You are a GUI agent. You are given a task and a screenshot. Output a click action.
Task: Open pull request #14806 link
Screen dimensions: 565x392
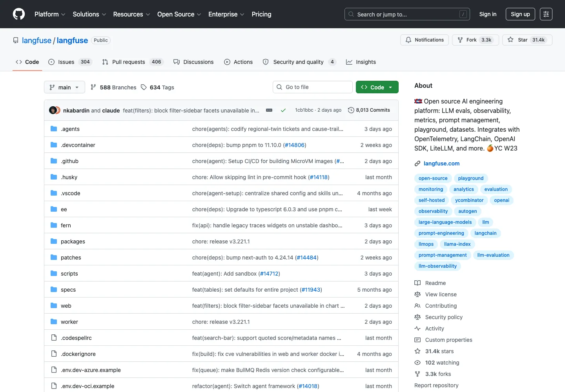coord(295,145)
